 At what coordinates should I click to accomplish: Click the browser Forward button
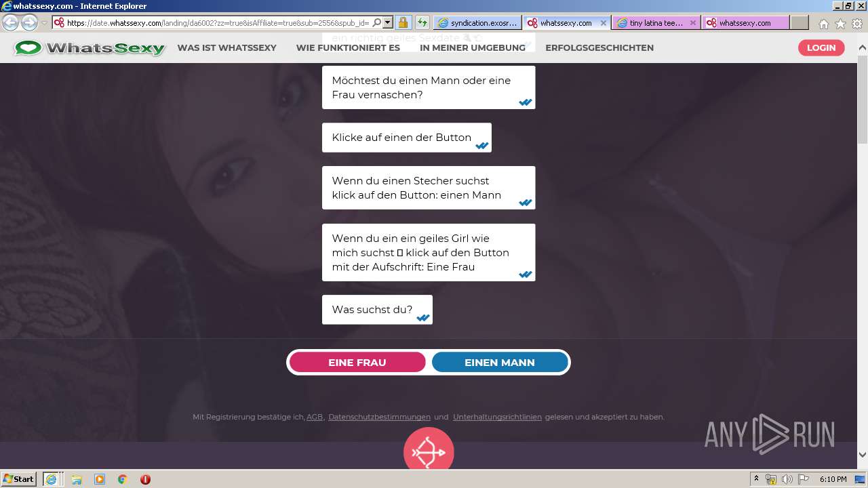point(29,22)
